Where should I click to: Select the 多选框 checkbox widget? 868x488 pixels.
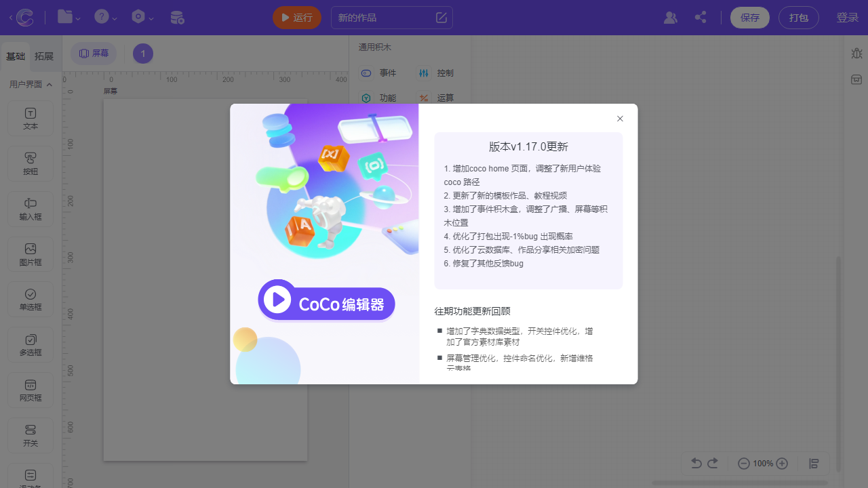31,345
